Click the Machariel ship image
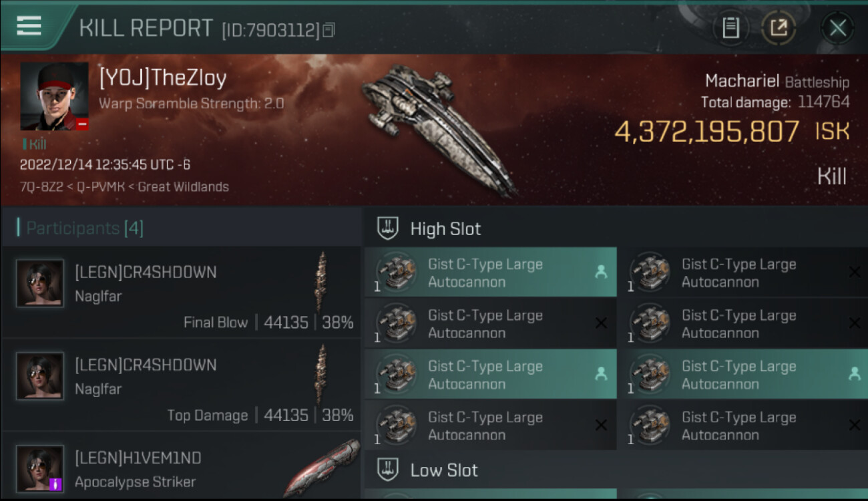Viewport: 868px width, 501px height. click(x=438, y=128)
